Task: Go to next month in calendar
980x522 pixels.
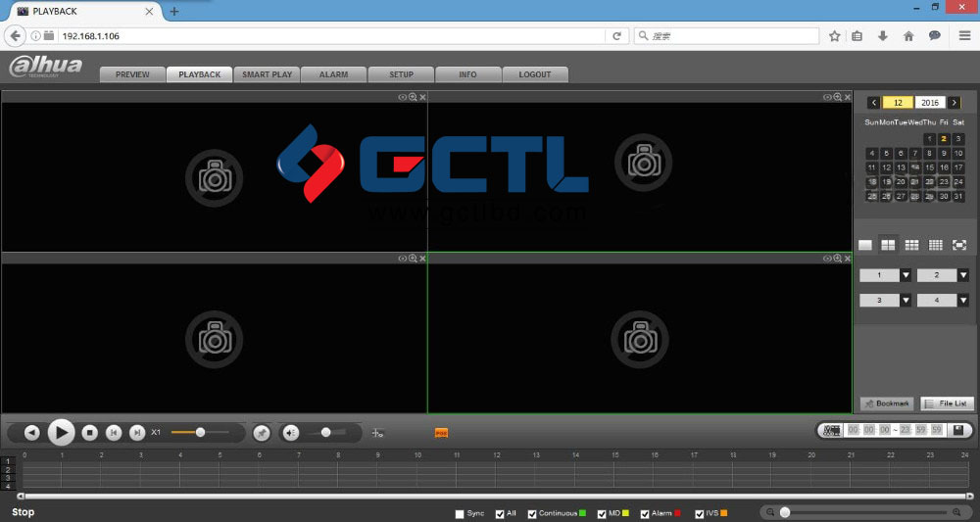Action: [954, 103]
